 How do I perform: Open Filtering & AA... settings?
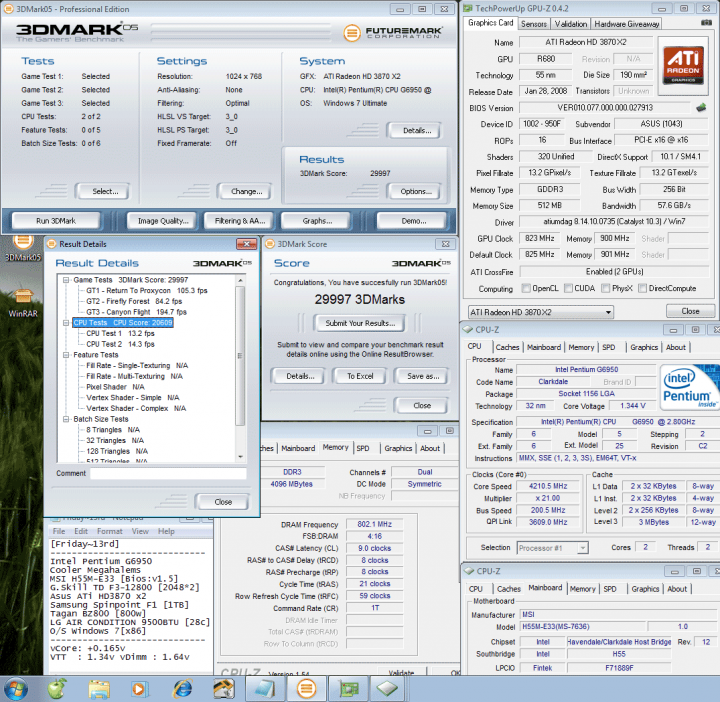coord(240,221)
